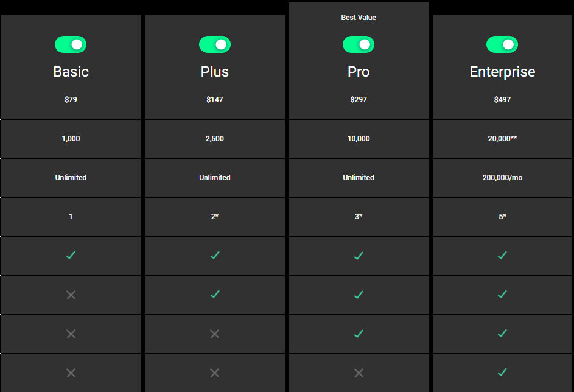Screen dimensions: 574x392
Task: Click the last X icon in Plus column
Action: coord(214,373)
